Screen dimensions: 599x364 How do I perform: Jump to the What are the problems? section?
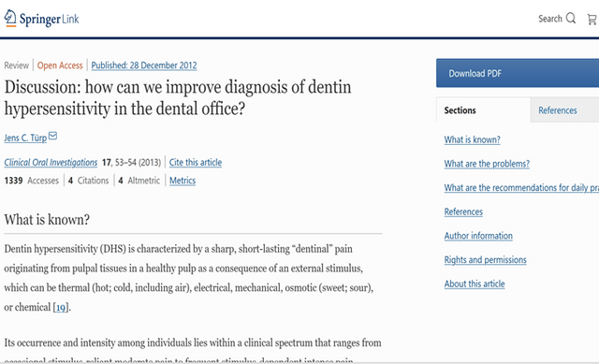tap(487, 164)
